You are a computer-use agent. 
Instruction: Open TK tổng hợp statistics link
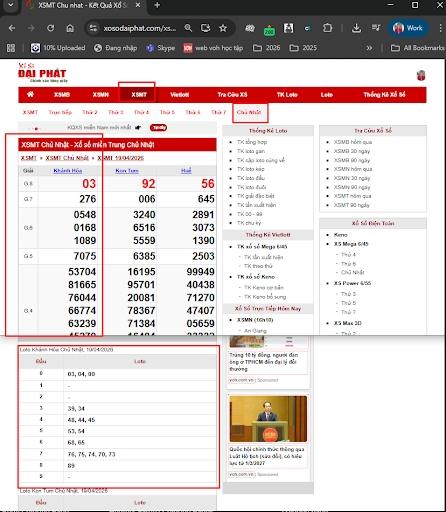[x=252, y=142]
